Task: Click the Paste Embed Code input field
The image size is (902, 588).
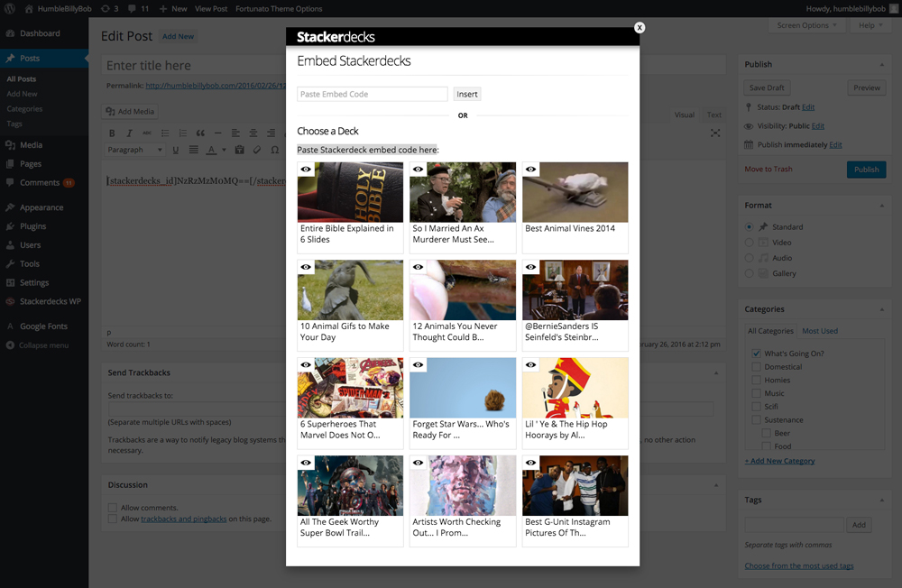Action: click(x=373, y=95)
